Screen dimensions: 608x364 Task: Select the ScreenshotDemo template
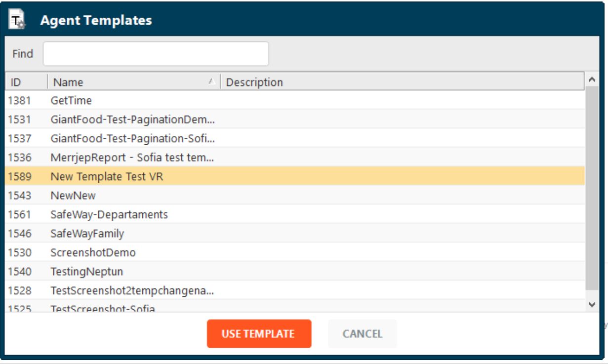pos(295,252)
